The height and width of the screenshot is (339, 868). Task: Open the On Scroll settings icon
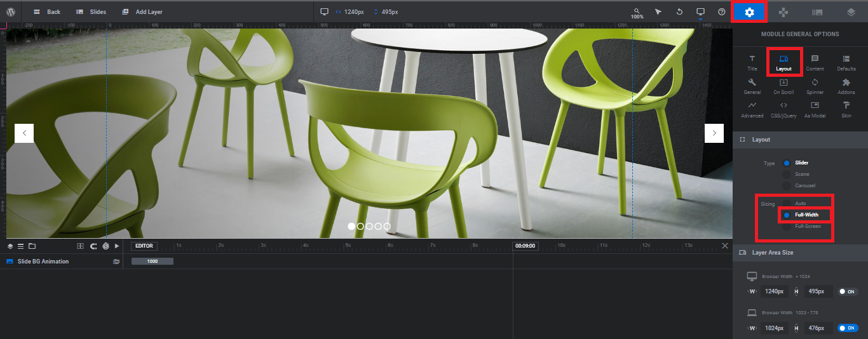(x=783, y=86)
